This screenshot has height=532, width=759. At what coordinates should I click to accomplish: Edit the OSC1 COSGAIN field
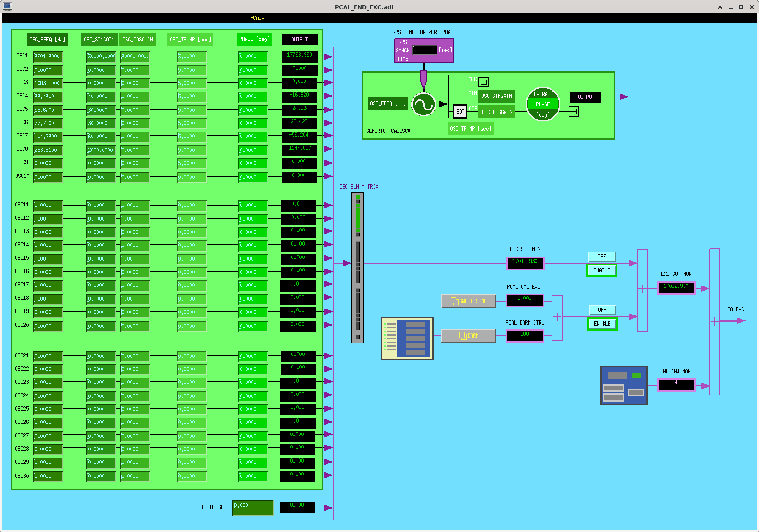(x=135, y=57)
